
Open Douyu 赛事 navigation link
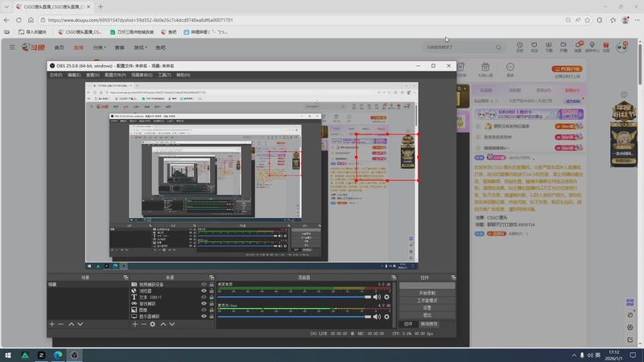click(119, 47)
